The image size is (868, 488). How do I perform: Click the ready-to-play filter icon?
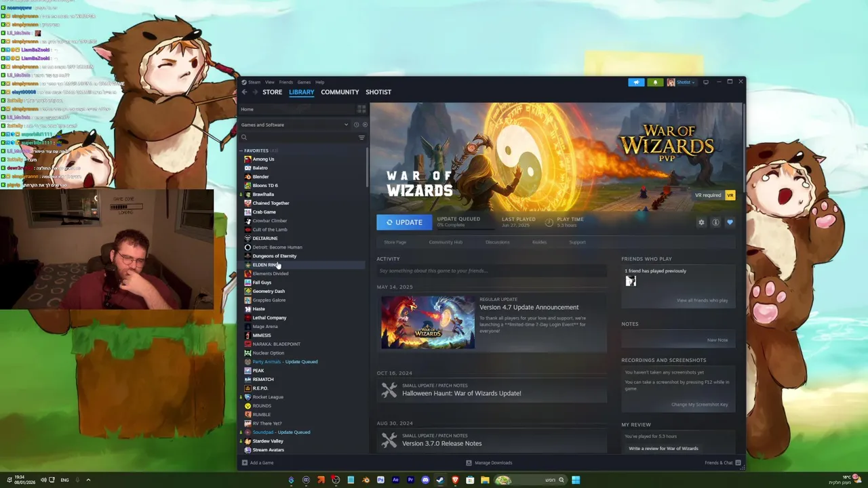[x=365, y=125]
